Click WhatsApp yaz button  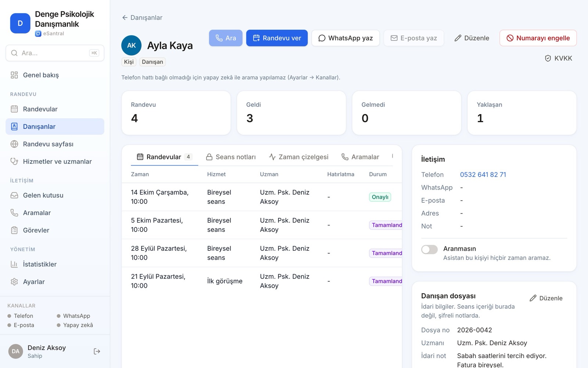(345, 38)
